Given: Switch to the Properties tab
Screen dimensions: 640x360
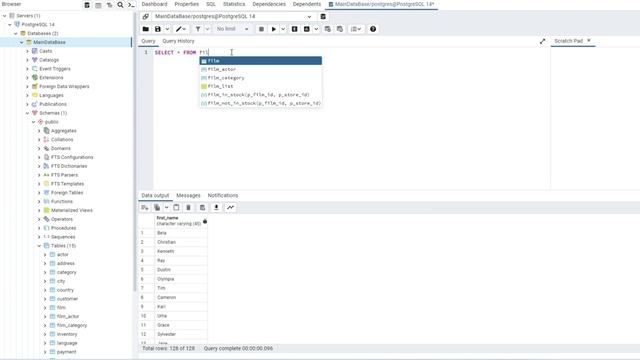Looking at the screenshot, I should pyautogui.click(x=187, y=4).
